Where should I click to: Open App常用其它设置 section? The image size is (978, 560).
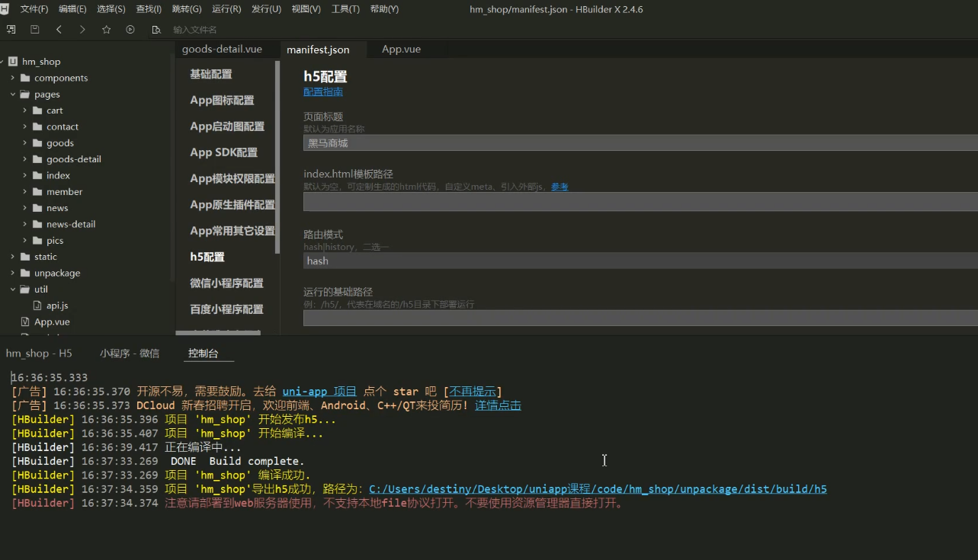[x=232, y=231]
